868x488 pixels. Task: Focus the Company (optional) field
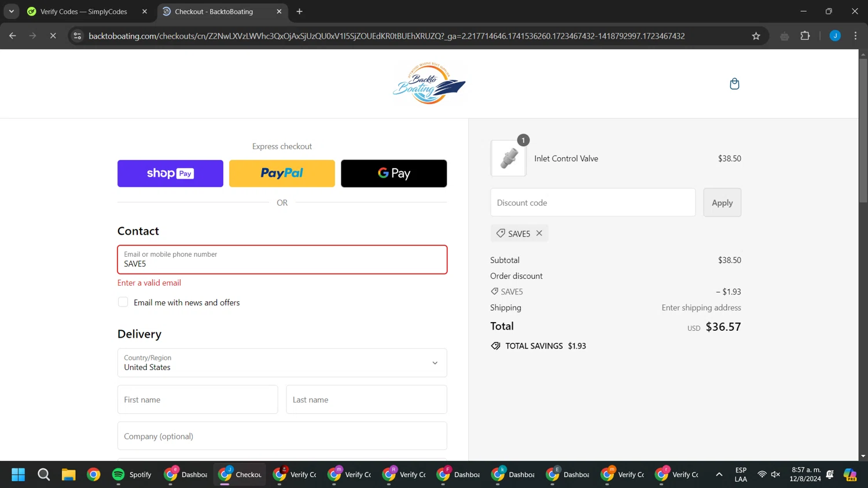coord(282,436)
